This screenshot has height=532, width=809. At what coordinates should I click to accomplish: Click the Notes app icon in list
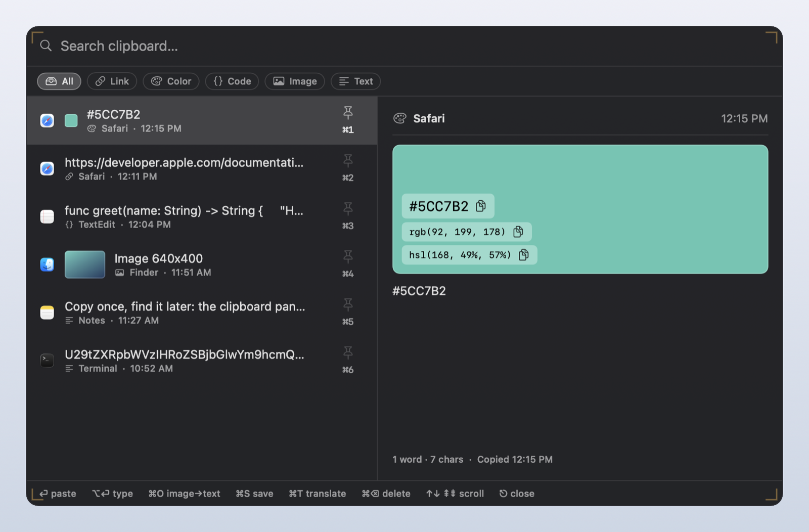click(47, 313)
